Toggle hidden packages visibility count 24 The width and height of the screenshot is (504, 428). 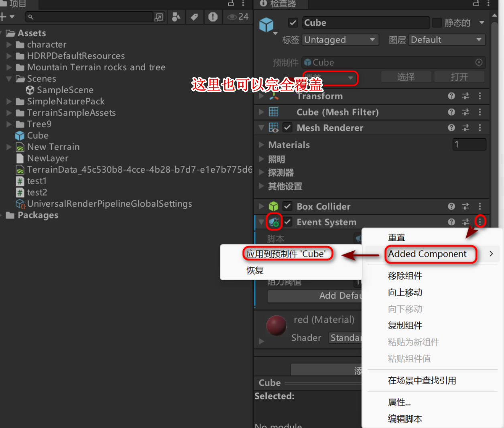(x=238, y=17)
